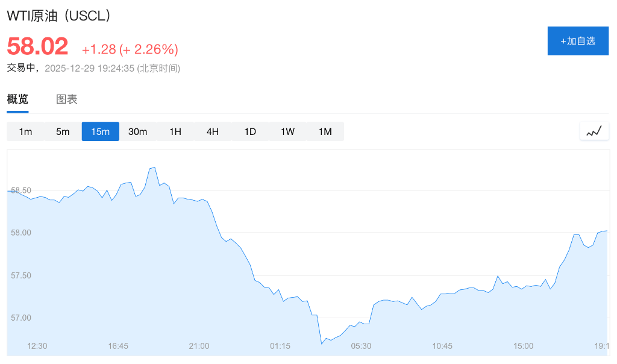Click the +1.28 (+2.26%) change value
Viewport: 617px width, 364px height.
[130, 49]
